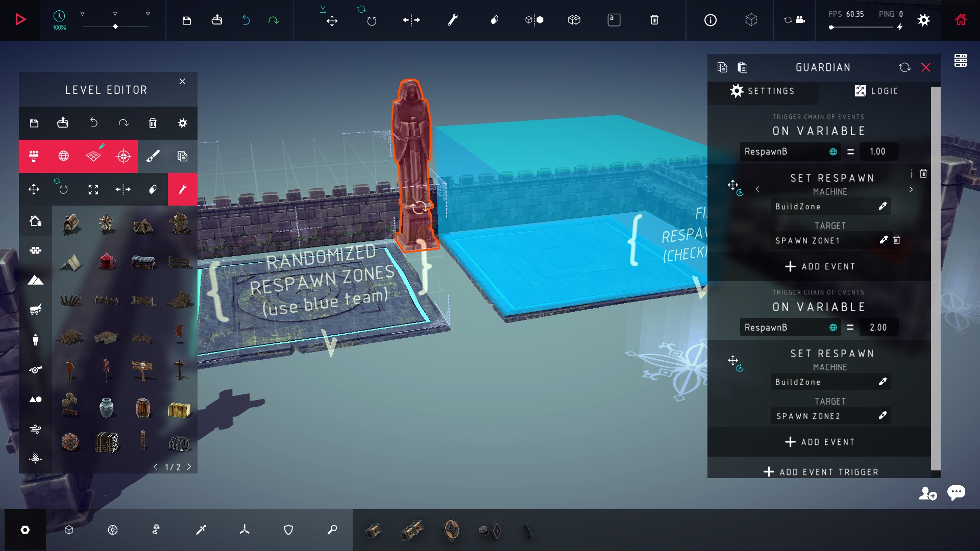This screenshot has height=551, width=980.
Task: Toggle the crosshair pivot button in Level Editor
Action: 124,156
